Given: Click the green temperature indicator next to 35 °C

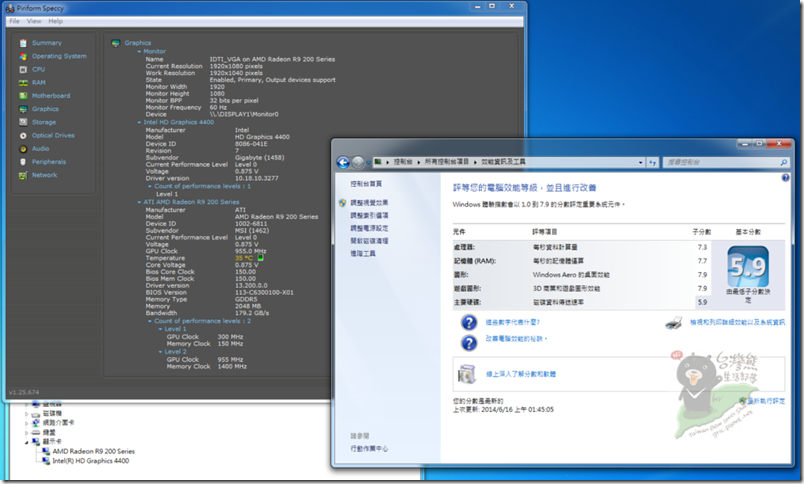Looking at the screenshot, I should click(260, 258).
